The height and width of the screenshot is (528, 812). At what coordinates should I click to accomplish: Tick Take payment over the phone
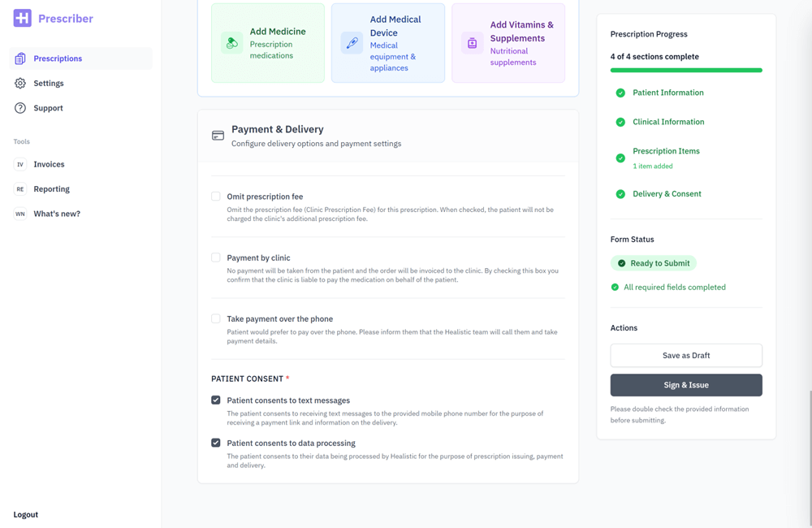pyautogui.click(x=216, y=318)
